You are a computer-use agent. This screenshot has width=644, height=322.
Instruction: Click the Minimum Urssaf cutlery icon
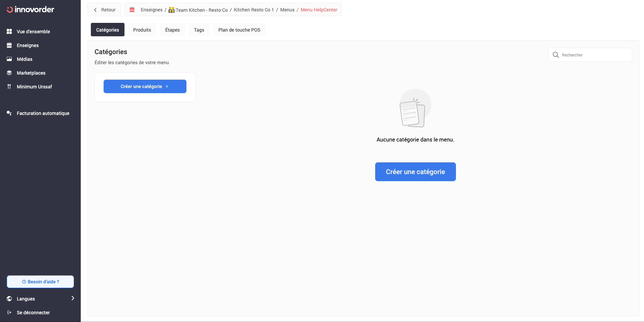coord(9,87)
